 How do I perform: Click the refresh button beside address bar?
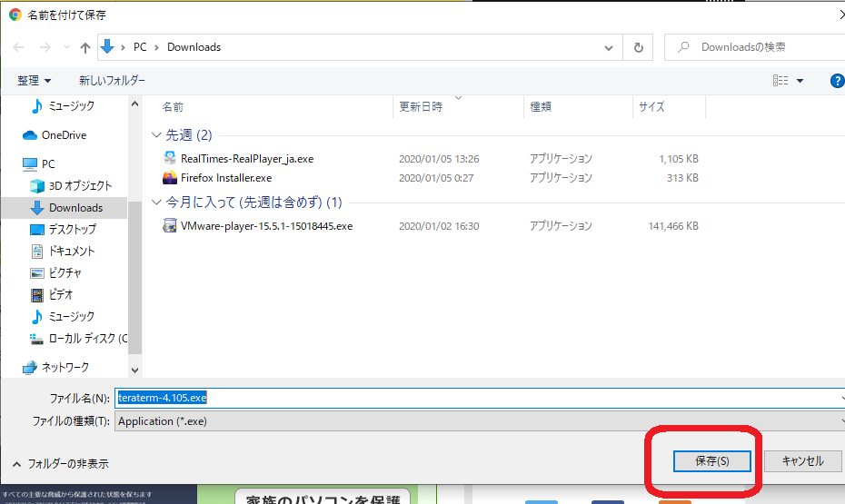coord(638,47)
